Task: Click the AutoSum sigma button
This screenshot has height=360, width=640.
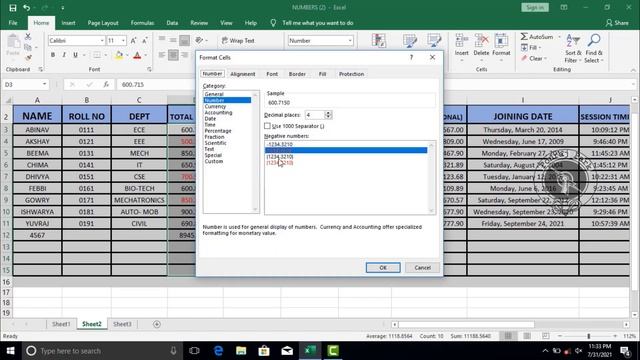Action: click(537, 37)
